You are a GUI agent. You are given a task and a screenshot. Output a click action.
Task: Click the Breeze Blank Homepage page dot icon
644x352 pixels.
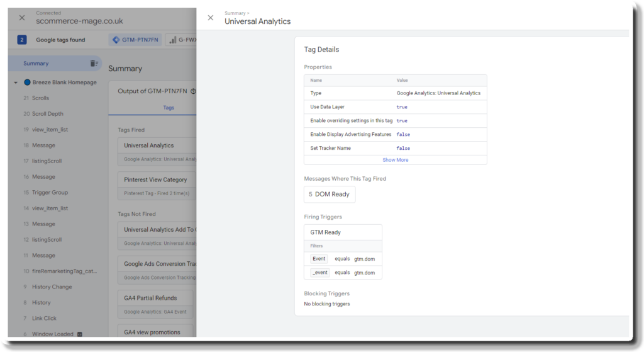pos(27,82)
